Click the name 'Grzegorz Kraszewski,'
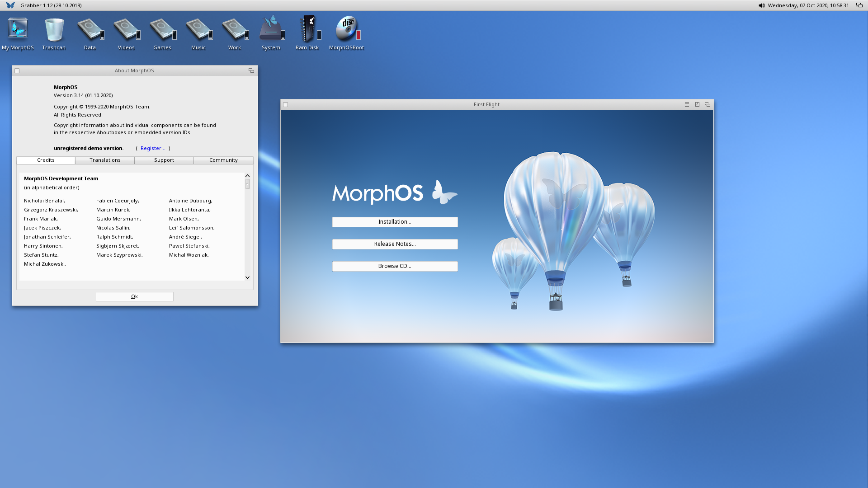868x488 pixels. pos(51,210)
